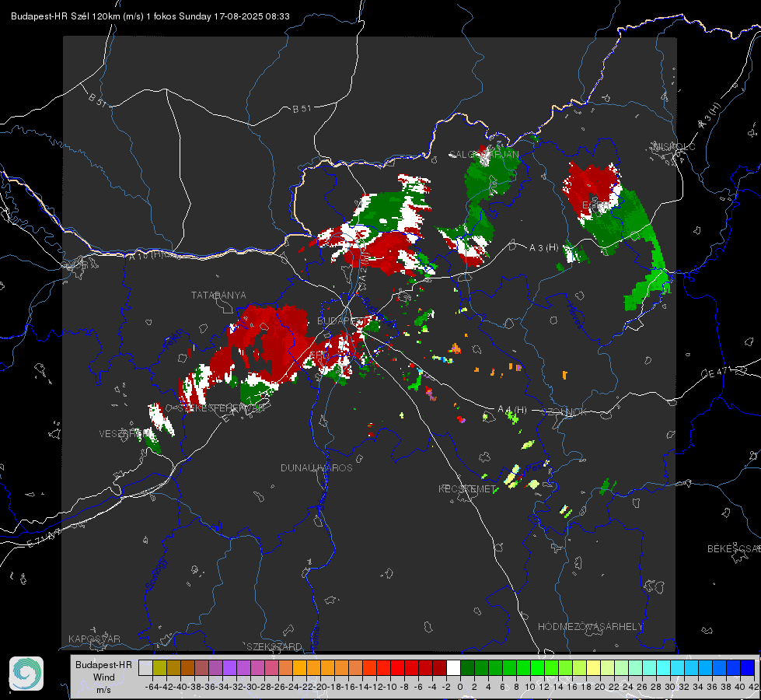Image resolution: width=761 pixels, height=700 pixels.
Task: Pick the bright purple swatch above -34
Action: point(229,667)
